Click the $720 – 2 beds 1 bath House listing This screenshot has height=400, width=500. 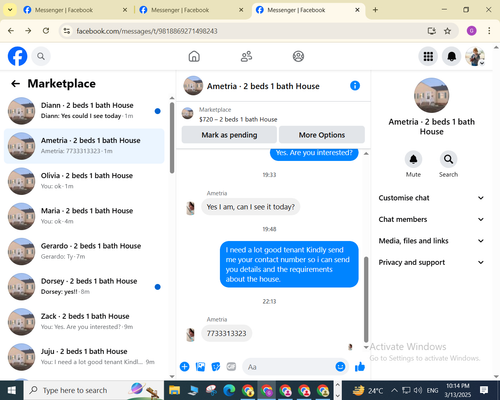coord(238,119)
